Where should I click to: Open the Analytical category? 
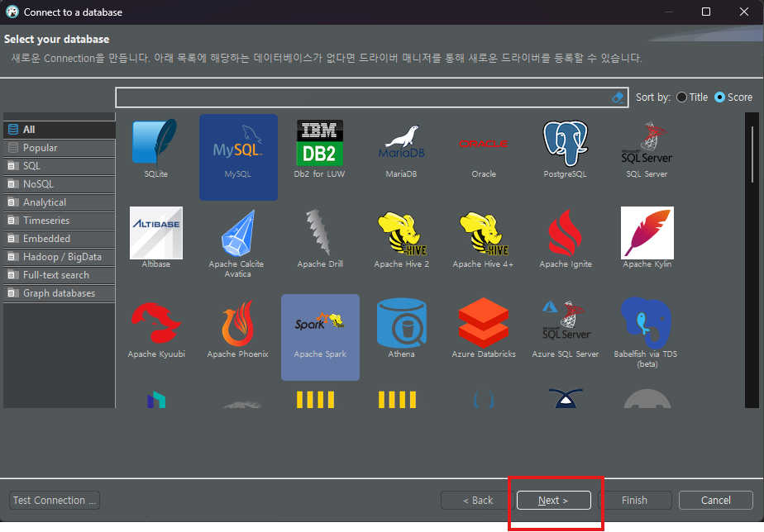click(x=59, y=202)
